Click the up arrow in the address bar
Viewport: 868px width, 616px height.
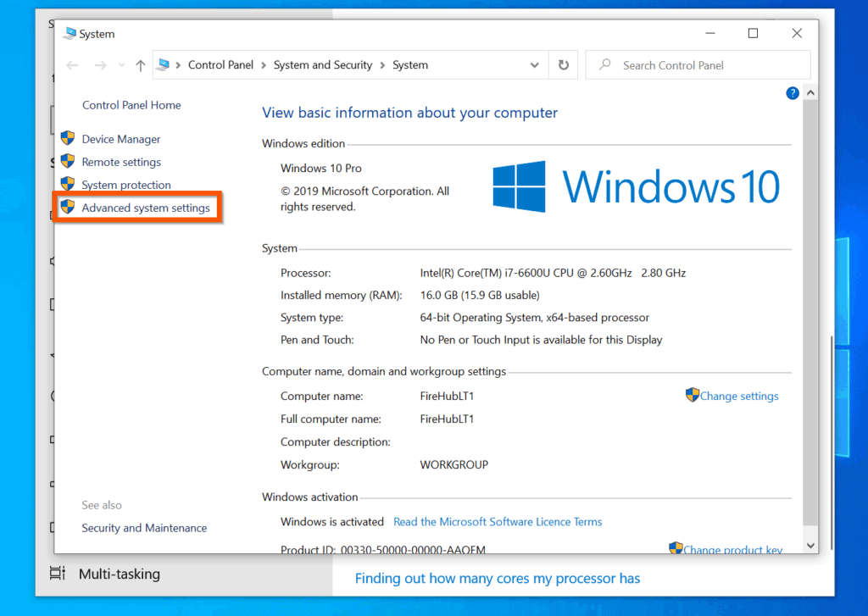click(139, 64)
